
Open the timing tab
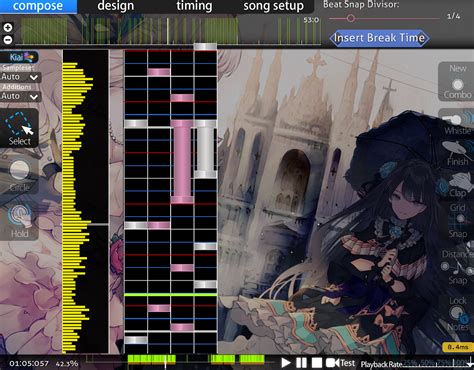tap(194, 6)
